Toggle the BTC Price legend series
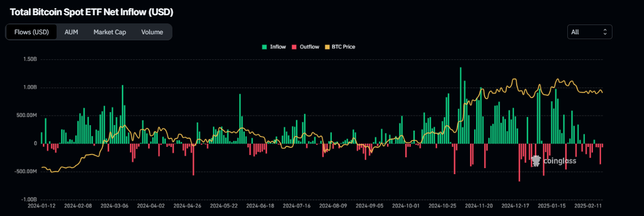The image size is (644, 216). click(x=339, y=47)
